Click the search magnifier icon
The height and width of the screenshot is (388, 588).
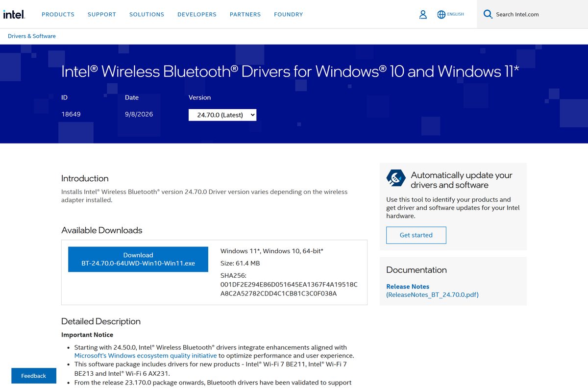pyautogui.click(x=488, y=14)
